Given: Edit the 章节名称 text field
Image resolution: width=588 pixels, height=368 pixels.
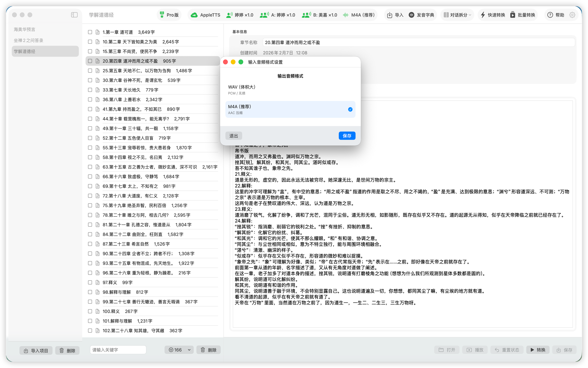Looking at the screenshot, I should (419, 43).
